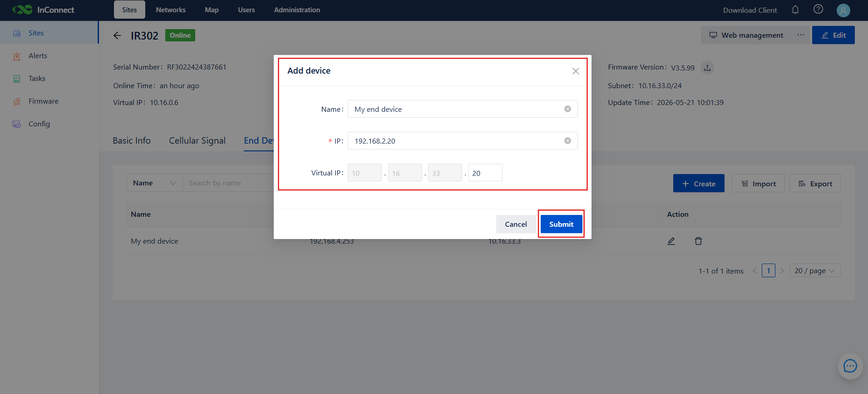Viewport: 868px width, 394px height.
Task: Click the InConnect logo icon
Action: (x=22, y=10)
